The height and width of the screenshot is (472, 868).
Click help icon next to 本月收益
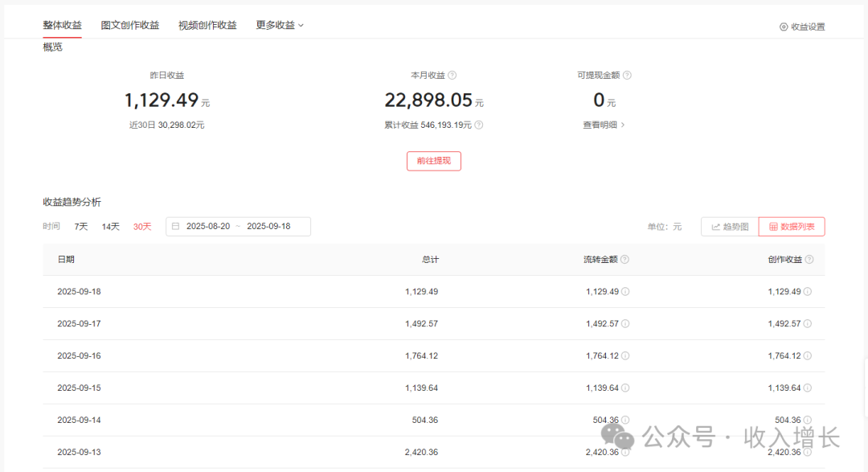[x=452, y=76]
